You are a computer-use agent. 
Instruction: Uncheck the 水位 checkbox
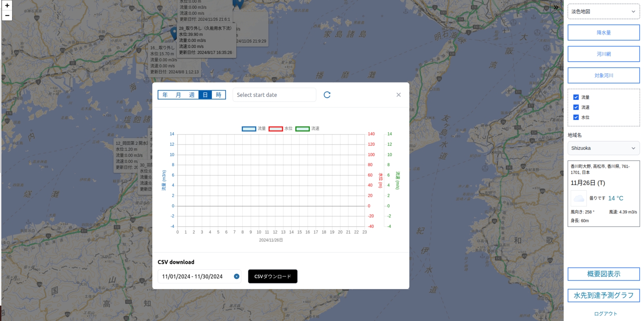click(x=576, y=117)
